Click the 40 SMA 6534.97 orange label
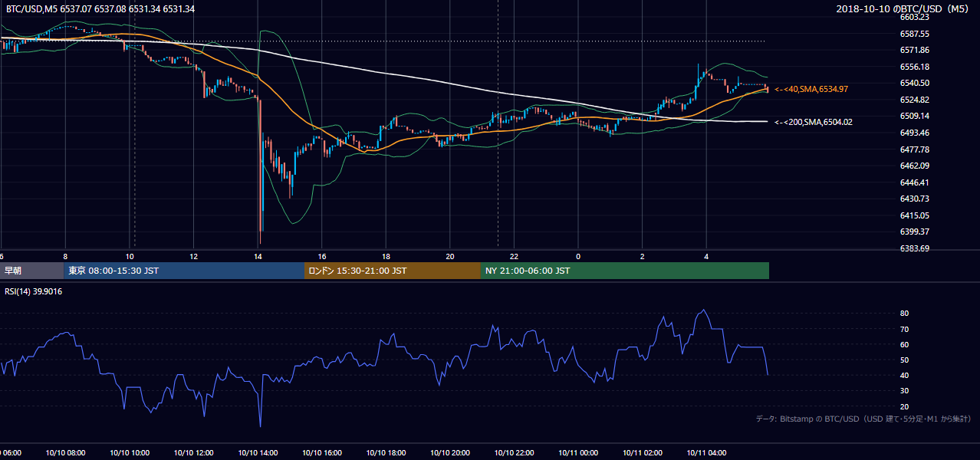 coord(811,90)
